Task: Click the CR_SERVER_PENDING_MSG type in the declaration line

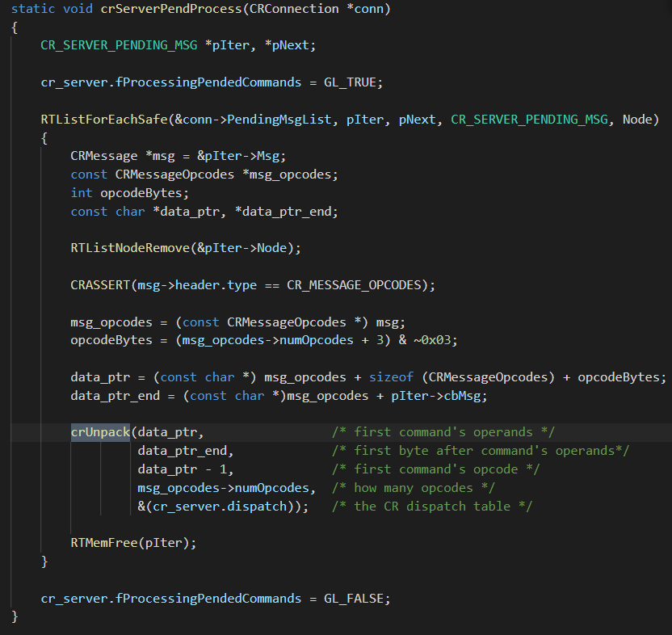Action: coord(119,45)
